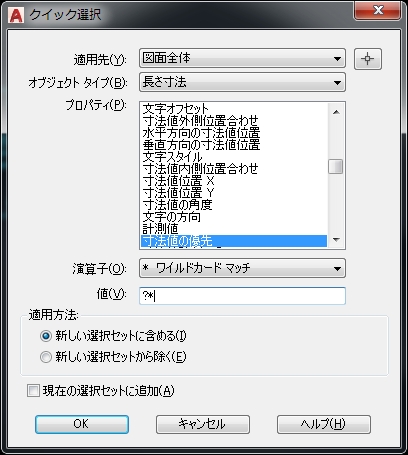Select 文字の方向 property
This screenshot has width=408, height=455.
pyautogui.click(x=234, y=217)
